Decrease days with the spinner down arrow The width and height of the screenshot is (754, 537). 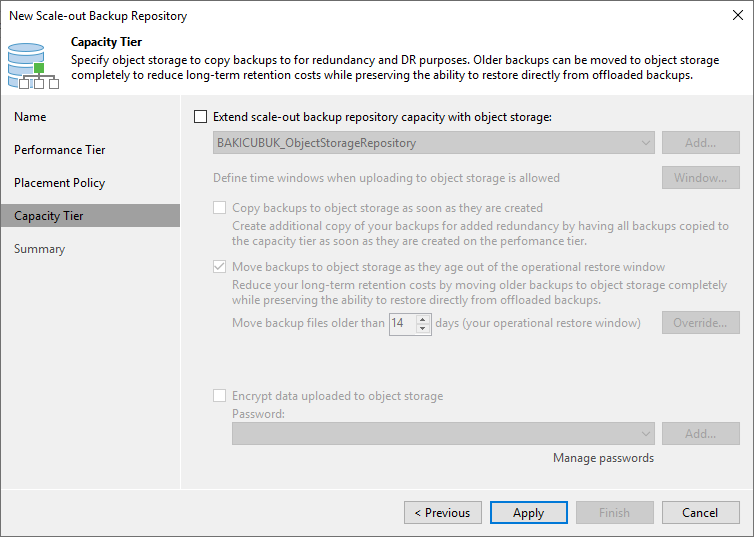click(x=423, y=328)
